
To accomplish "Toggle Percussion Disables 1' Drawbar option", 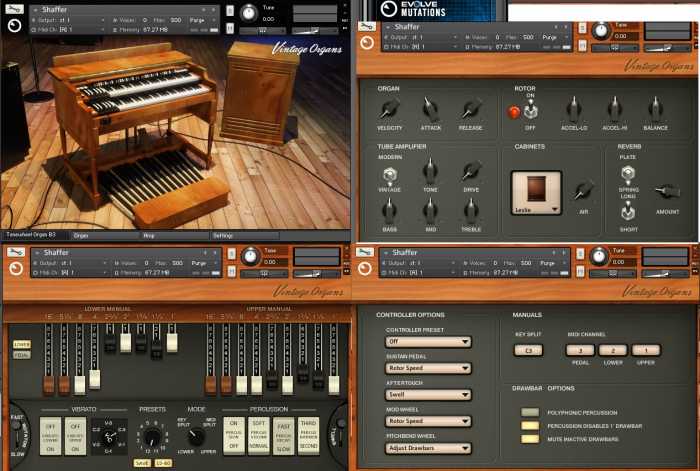I will click(530, 426).
